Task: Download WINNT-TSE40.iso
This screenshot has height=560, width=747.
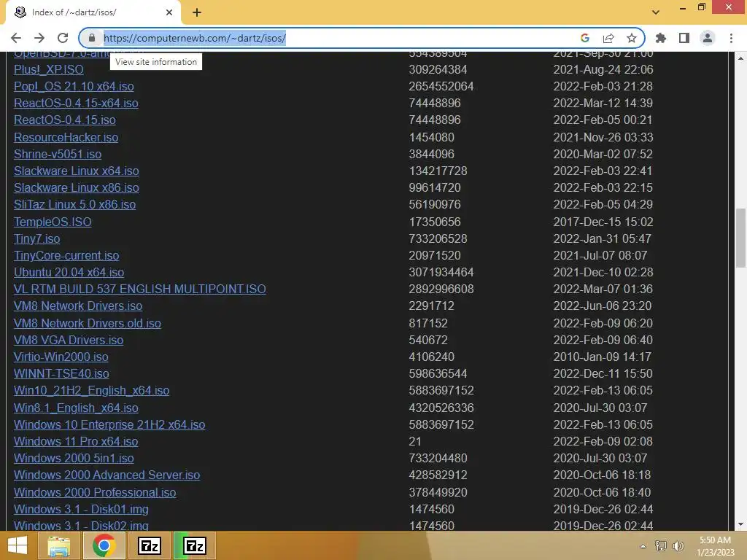Action: click(61, 374)
